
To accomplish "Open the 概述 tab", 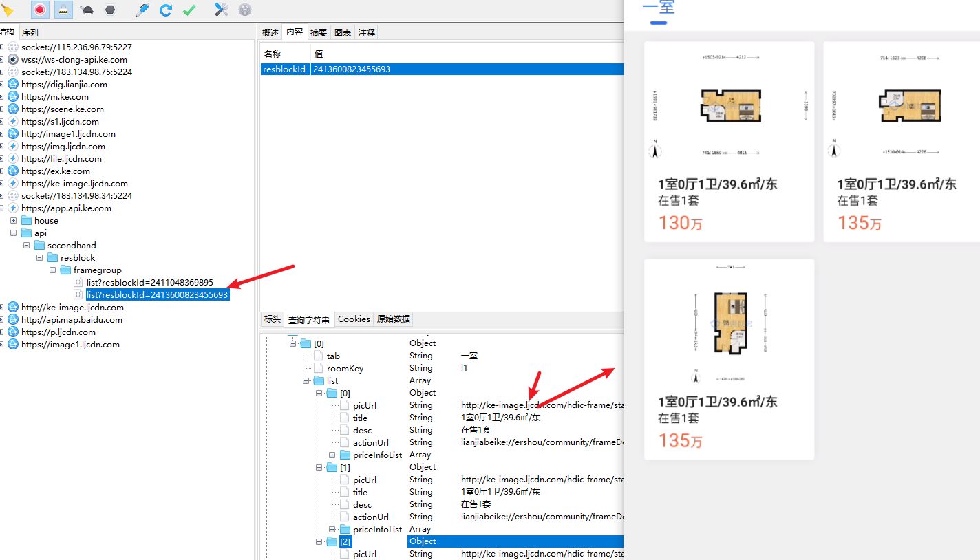I will tap(271, 32).
